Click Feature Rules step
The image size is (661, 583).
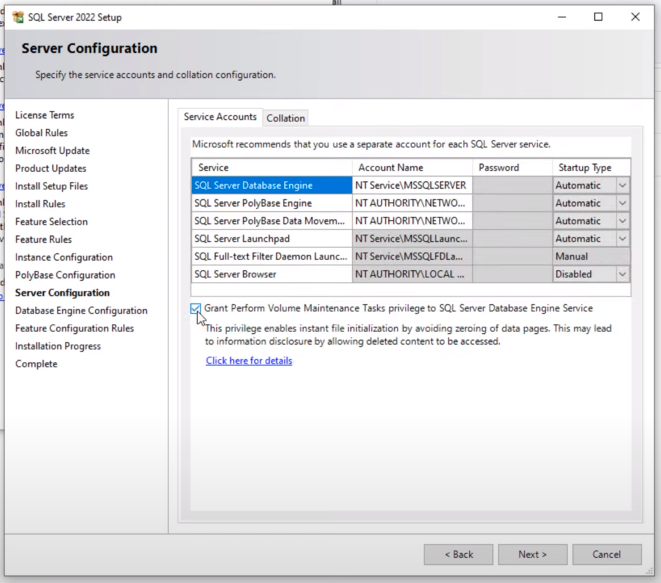pyautogui.click(x=43, y=239)
